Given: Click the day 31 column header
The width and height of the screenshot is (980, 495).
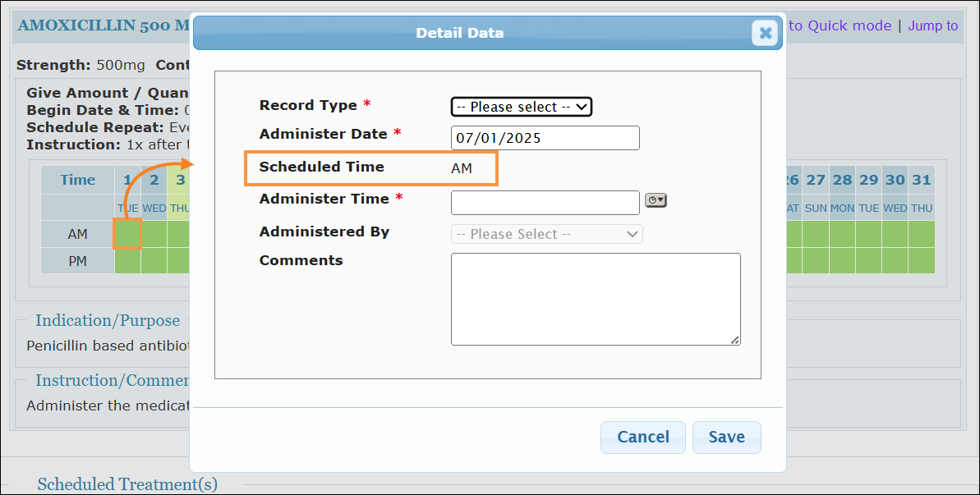Looking at the screenshot, I should pos(922,180).
